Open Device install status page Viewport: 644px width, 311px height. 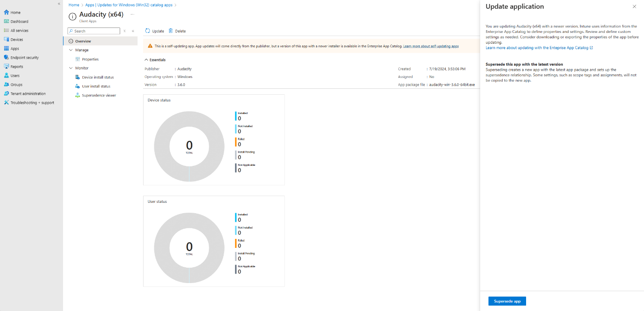[98, 77]
